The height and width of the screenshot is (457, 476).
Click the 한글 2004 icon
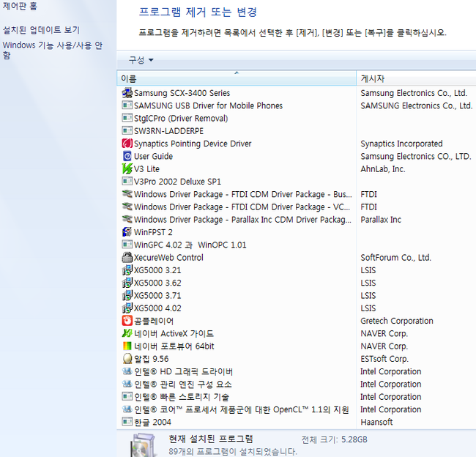(x=127, y=422)
